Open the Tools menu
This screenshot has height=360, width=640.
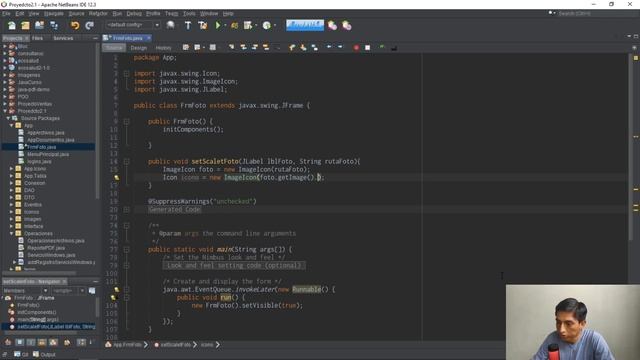coord(189,13)
